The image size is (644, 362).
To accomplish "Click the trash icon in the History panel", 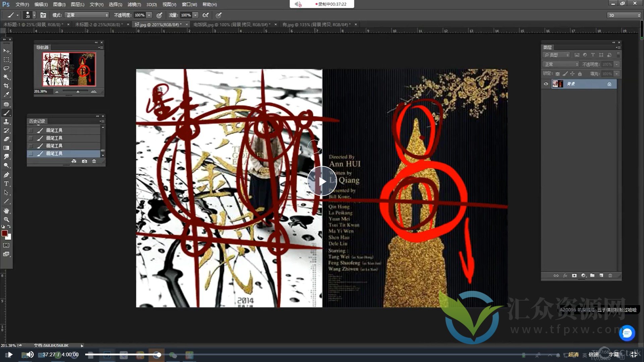I will [x=94, y=161].
